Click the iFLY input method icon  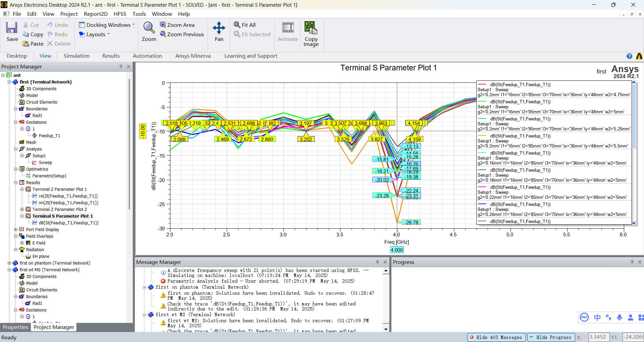coord(584,317)
